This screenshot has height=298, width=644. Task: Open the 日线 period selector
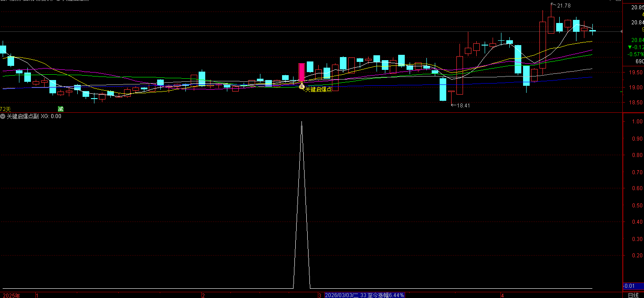[633, 295]
